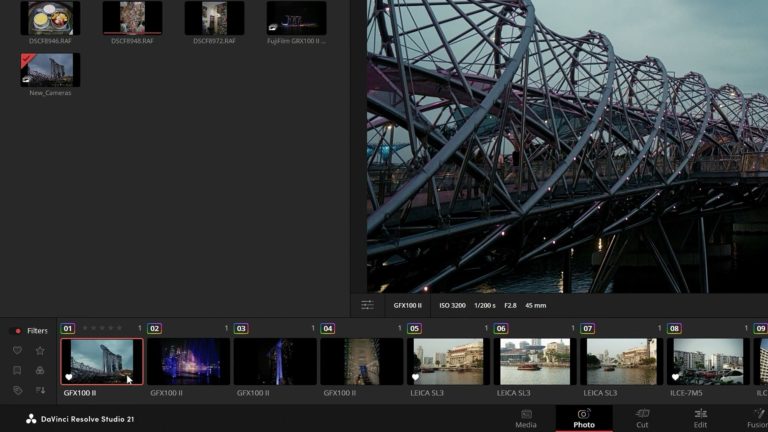
Task: Switch to the Media page
Action: pyautogui.click(x=526, y=419)
